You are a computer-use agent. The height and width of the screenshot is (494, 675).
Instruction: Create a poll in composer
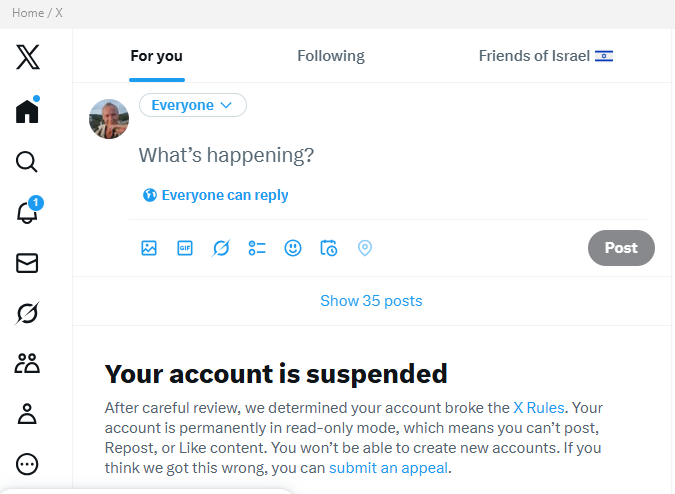coord(257,248)
